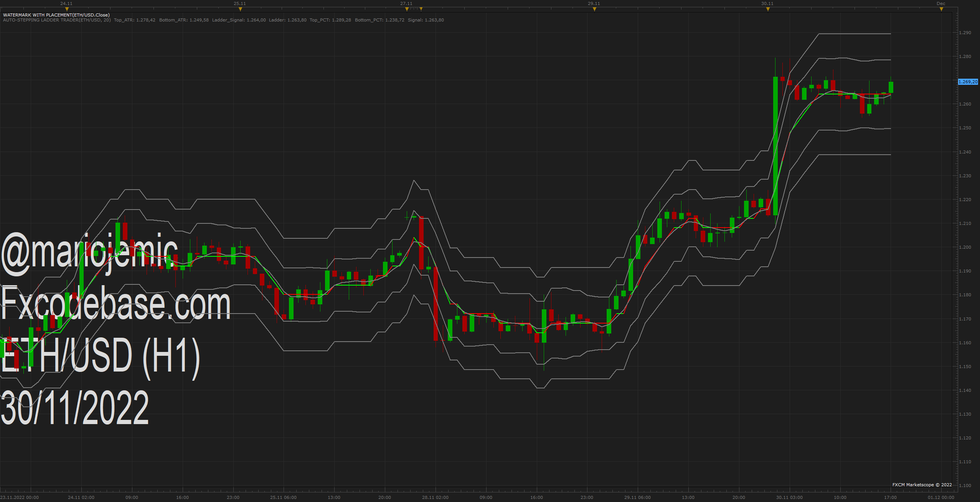Select the 27.11 date label at top
The image size is (980, 502).
406,3
